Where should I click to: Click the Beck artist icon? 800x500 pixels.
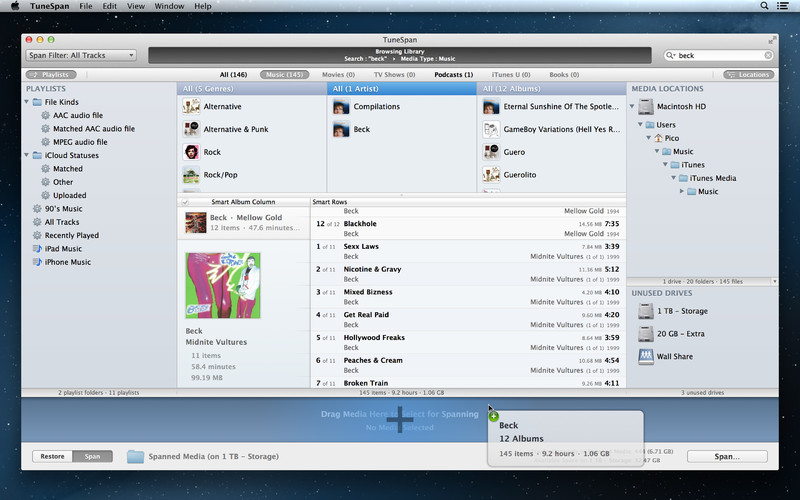[341, 129]
